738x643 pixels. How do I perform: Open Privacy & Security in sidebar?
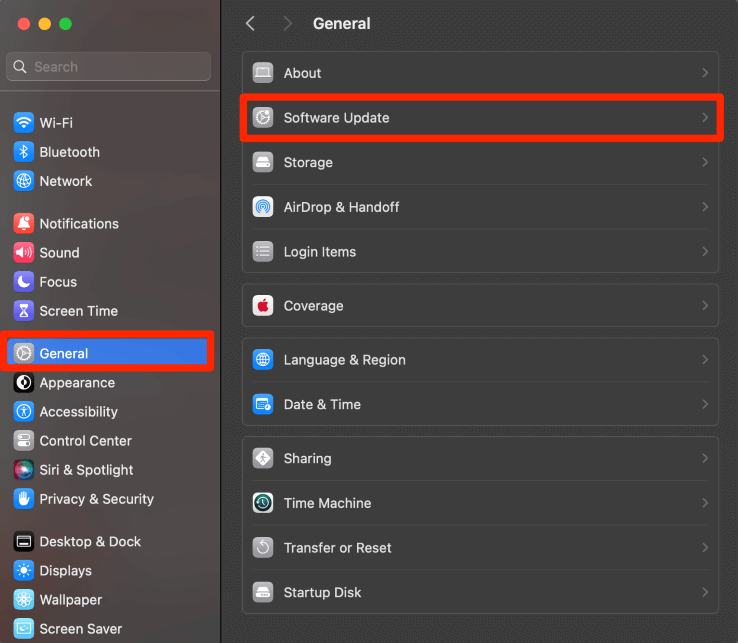[96, 499]
